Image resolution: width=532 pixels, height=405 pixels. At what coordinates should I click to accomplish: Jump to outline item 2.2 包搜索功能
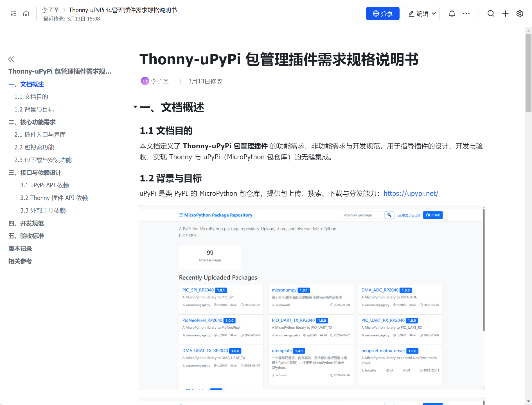(x=34, y=147)
